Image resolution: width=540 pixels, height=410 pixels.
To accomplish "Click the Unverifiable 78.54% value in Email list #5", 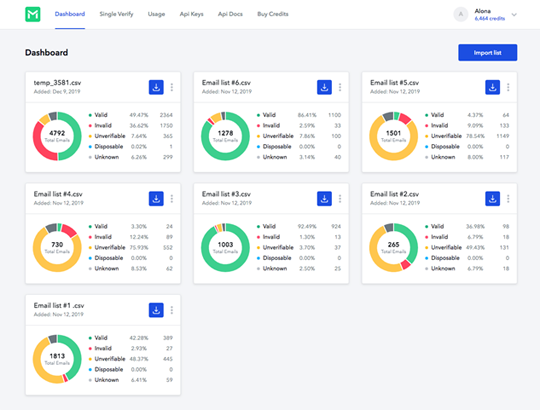I will 475,136.
